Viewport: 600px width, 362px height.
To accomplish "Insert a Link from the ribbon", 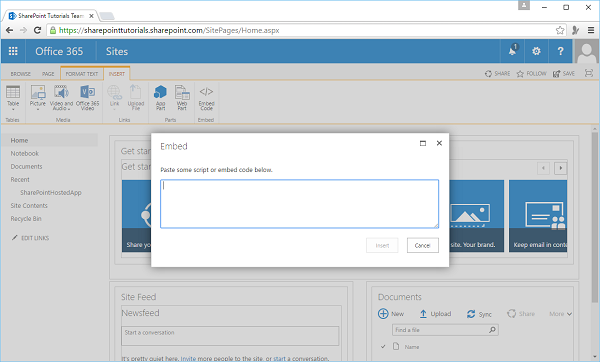I will [x=114, y=97].
